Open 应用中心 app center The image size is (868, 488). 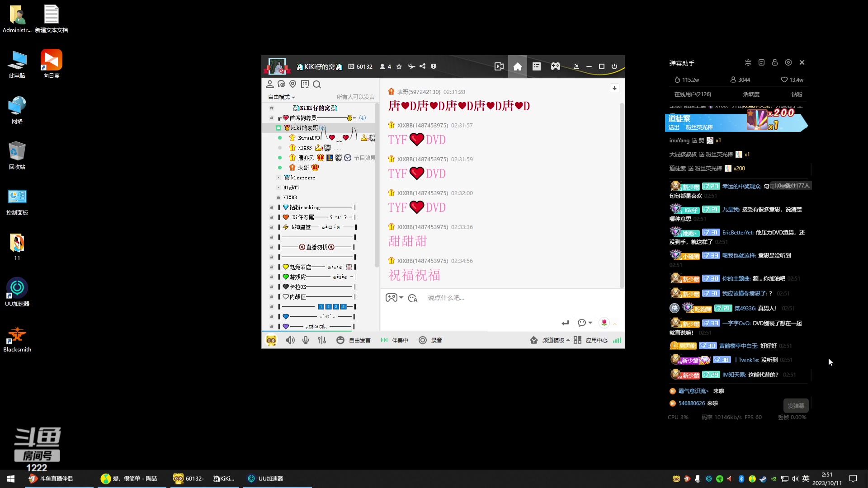(591, 340)
